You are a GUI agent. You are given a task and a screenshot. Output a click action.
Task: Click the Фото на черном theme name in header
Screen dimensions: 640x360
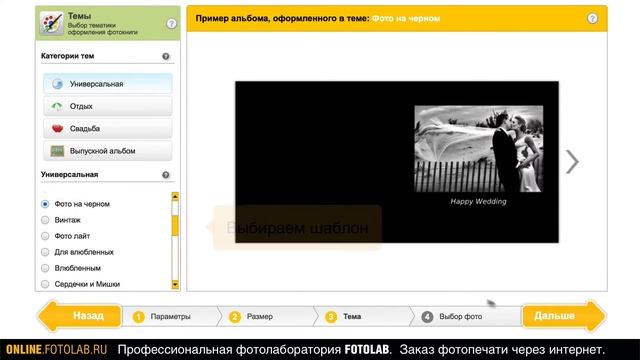[406, 18]
